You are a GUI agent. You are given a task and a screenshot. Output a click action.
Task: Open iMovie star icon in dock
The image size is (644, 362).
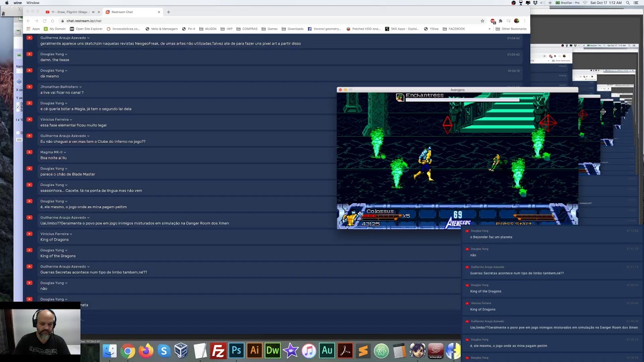coord(291,350)
